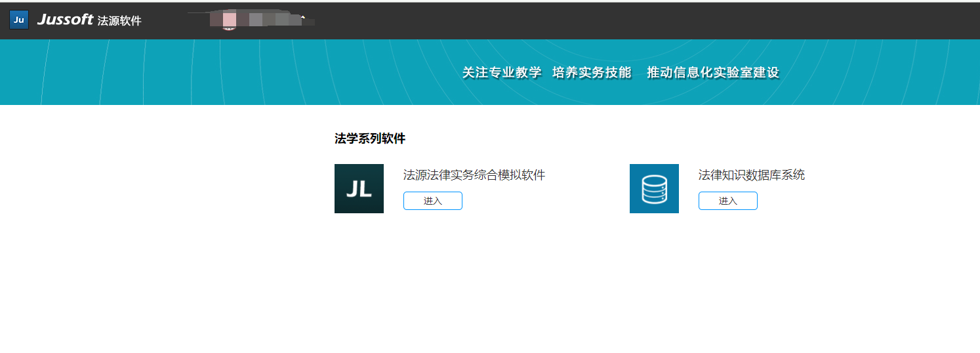Enter 法源法律实务综合模拟软件 via 进入 button

coord(433,201)
